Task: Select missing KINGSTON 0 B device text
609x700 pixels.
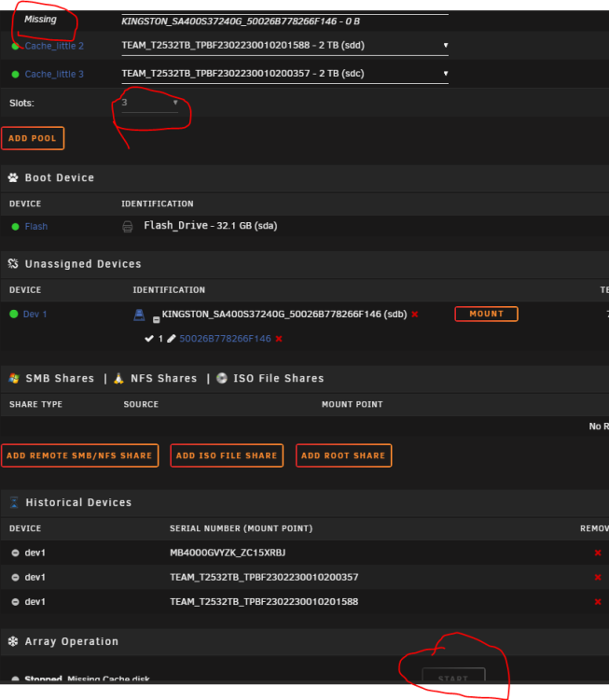Action: 241,21
